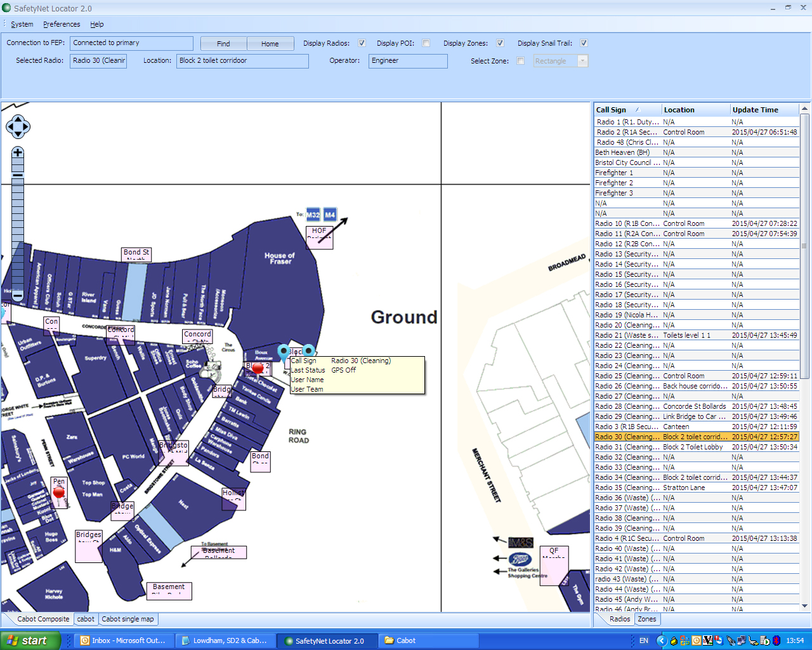Open the Help menu
Image resolution: width=812 pixels, height=650 pixels.
tap(96, 24)
